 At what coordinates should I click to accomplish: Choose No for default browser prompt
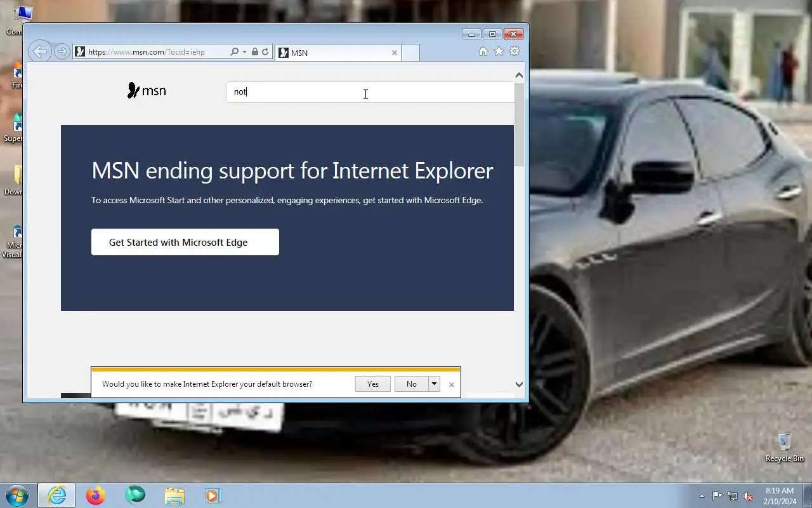coord(412,384)
